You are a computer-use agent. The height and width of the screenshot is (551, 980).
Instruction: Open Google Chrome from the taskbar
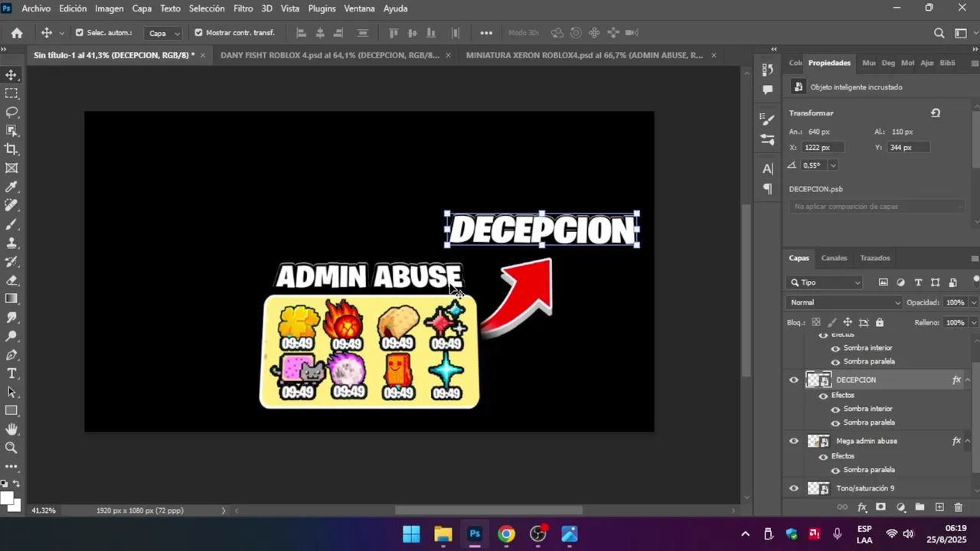(x=506, y=534)
